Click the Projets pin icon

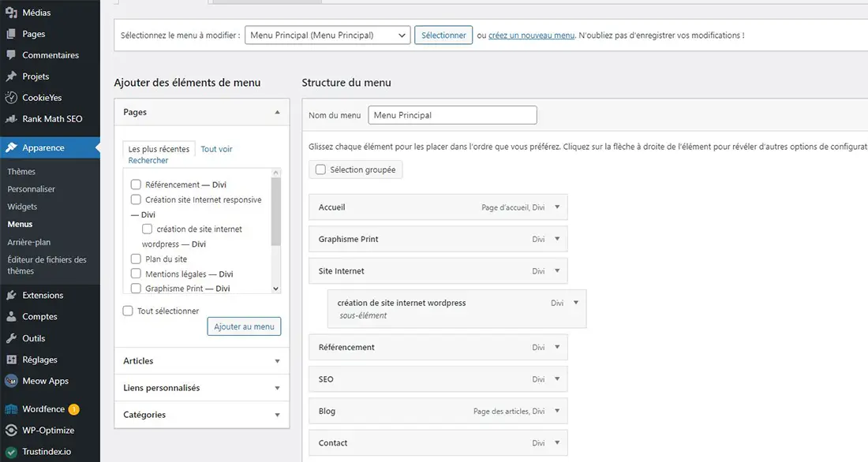11,76
